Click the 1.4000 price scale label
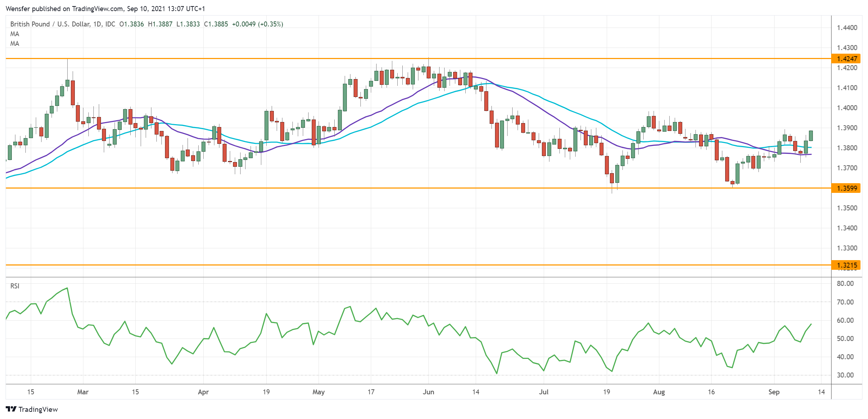 [847, 108]
